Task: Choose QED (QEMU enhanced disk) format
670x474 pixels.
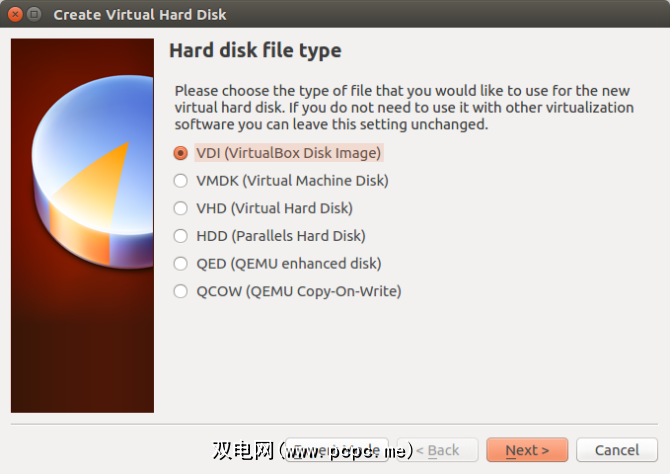Action: (180, 264)
